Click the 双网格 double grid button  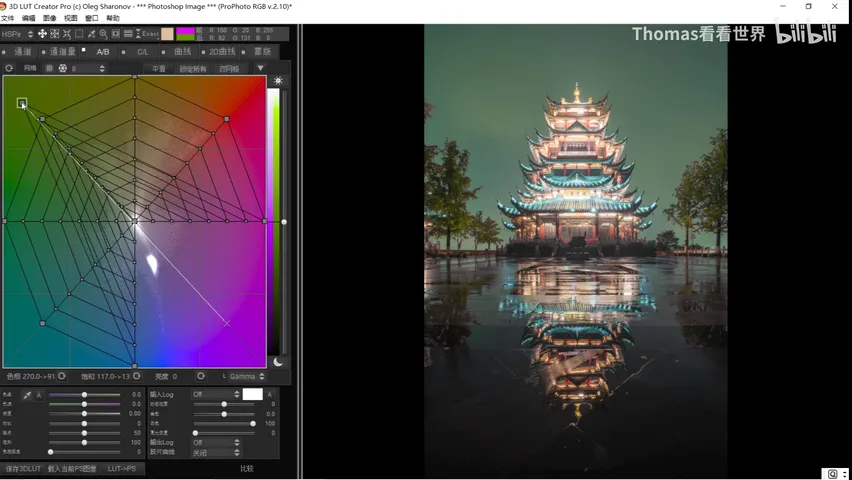click(x=229, y=68)
